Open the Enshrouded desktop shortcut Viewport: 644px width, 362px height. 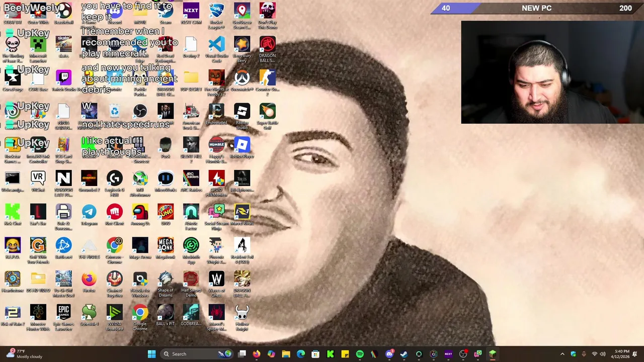point(216,115)
